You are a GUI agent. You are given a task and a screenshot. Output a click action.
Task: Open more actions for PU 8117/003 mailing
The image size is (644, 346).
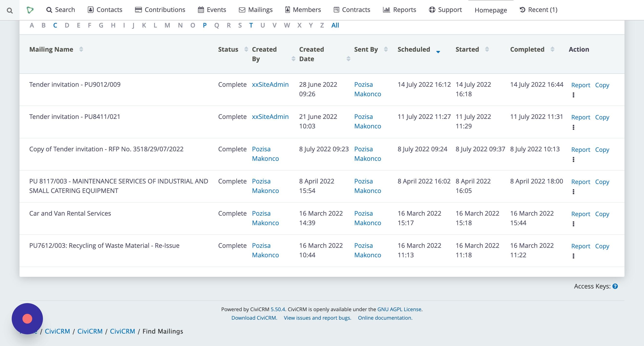click(574, 192)
